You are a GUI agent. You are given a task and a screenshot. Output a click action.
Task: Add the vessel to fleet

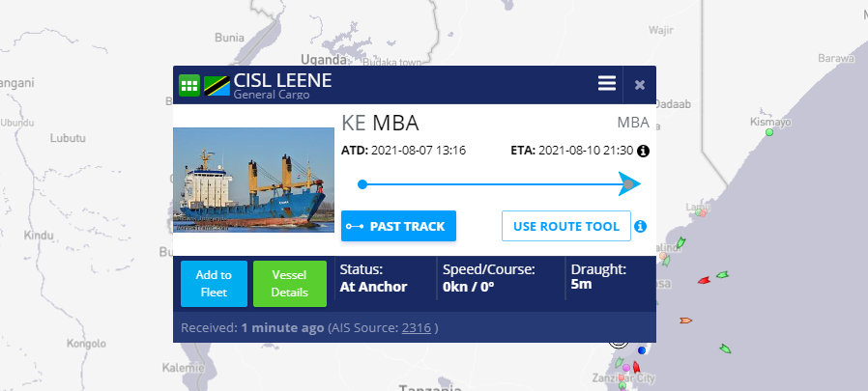coord(214,283)
